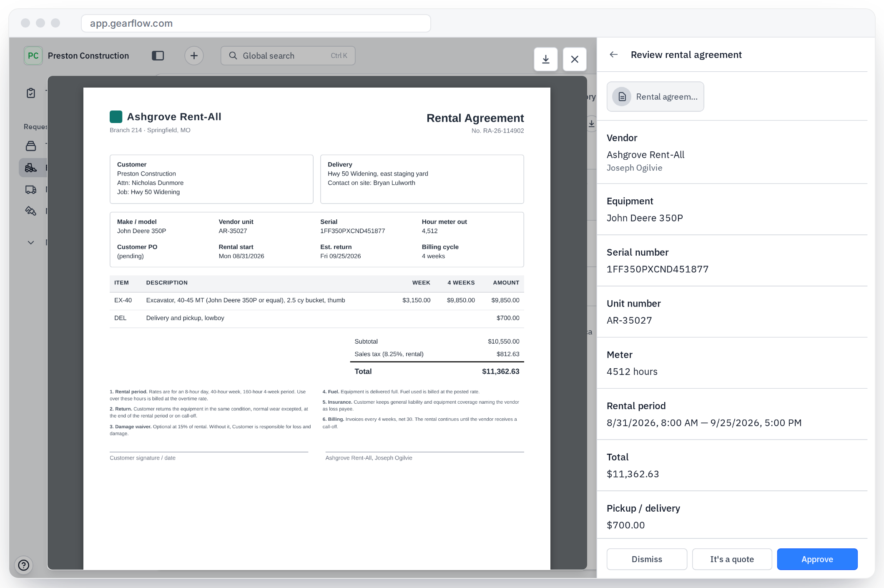884x588 pixels.
Task: Approve the rental agreement
Action: 817,559
